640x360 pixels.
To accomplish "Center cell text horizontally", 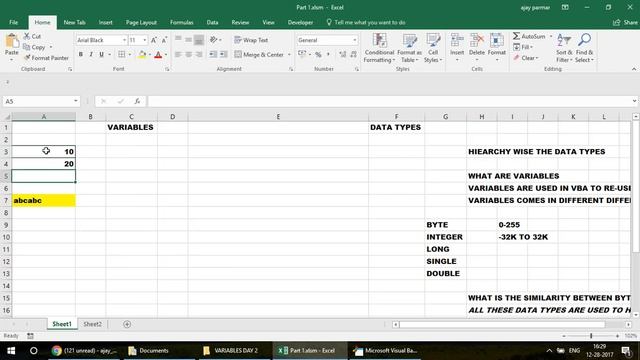I will click(189, 54).
